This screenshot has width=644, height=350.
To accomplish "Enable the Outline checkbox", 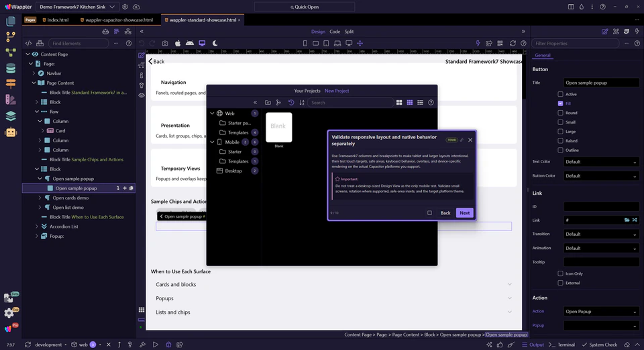I will coord(560,150).
